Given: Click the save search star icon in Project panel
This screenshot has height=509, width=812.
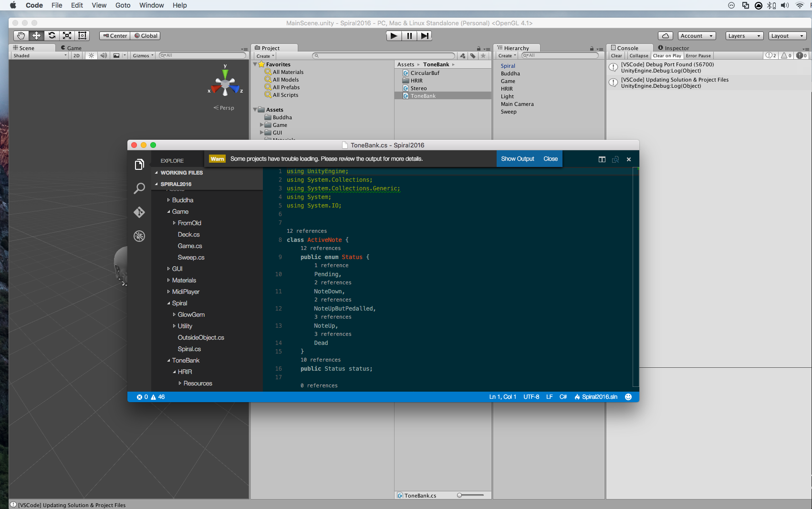Looking at the screenshot, I should [483, 56].
